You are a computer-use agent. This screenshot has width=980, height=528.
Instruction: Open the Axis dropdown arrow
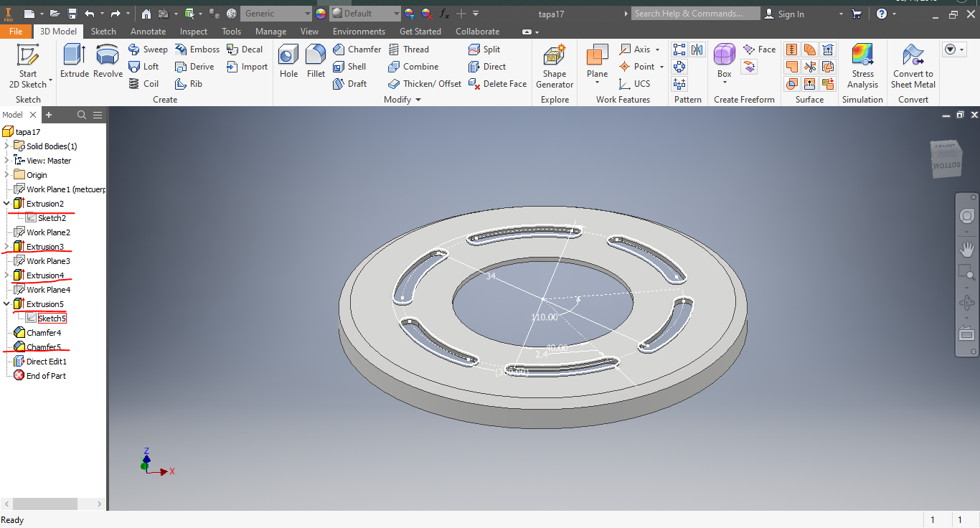tap(657, 49)
